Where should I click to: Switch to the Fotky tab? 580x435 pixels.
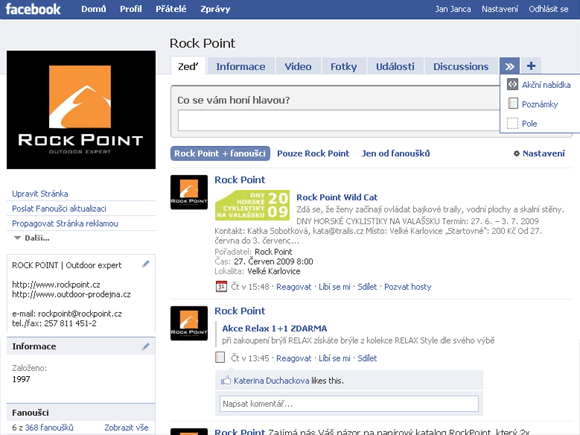pos(344,66)
